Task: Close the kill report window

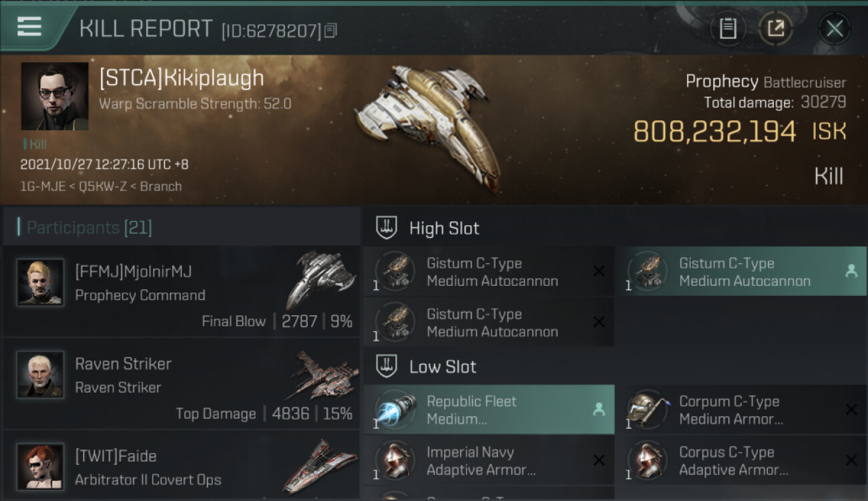Action: point(835,29)
